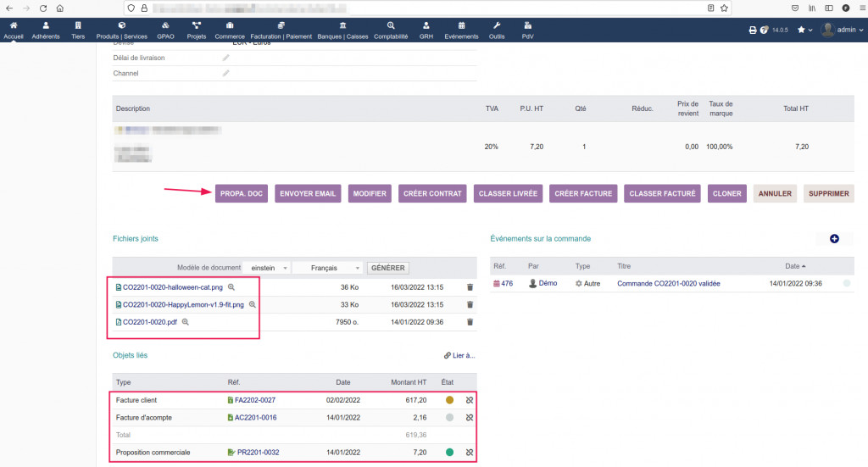Click the printer icon in top bar

752,31
